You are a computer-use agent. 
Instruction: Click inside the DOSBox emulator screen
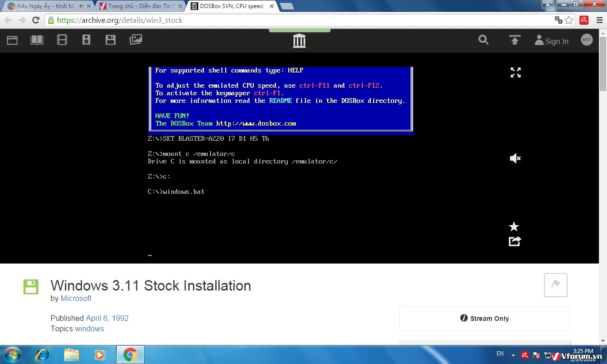(281, 161)
